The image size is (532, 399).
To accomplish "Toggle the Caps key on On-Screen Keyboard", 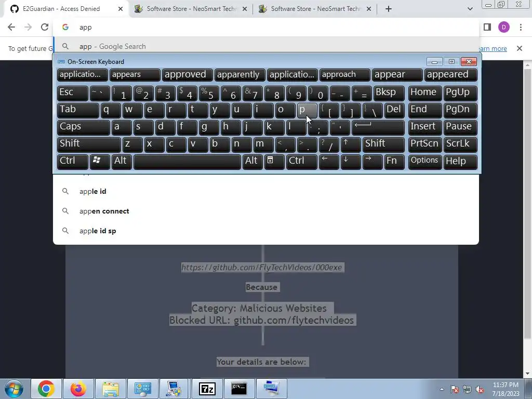I will (x=84, y=128).
